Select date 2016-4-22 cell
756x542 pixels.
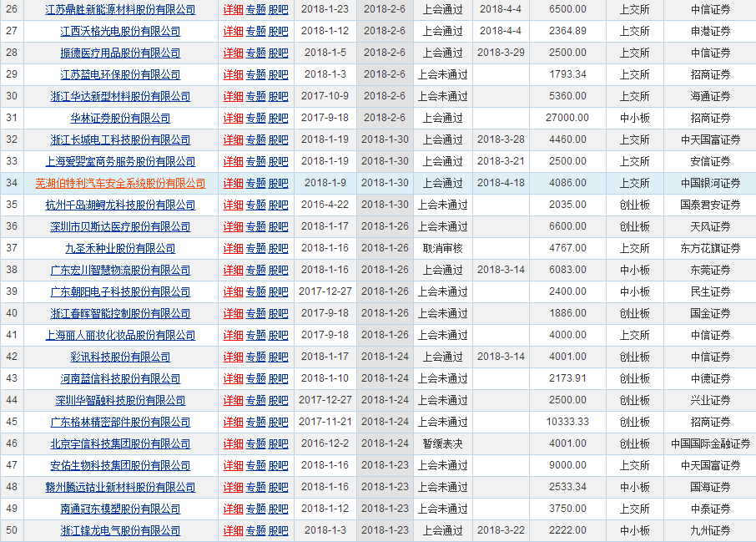(325, 205)
